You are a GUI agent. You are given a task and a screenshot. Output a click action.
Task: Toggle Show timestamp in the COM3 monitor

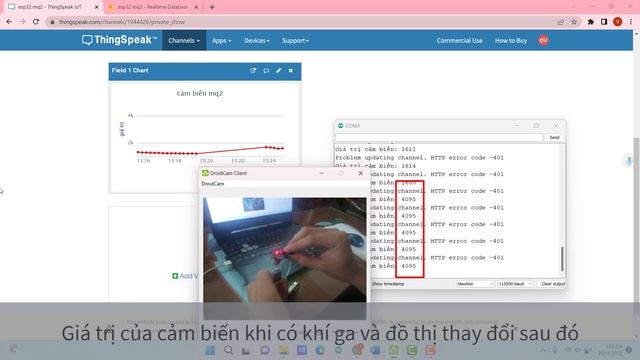pyautogui.click(x=387, y=284)
